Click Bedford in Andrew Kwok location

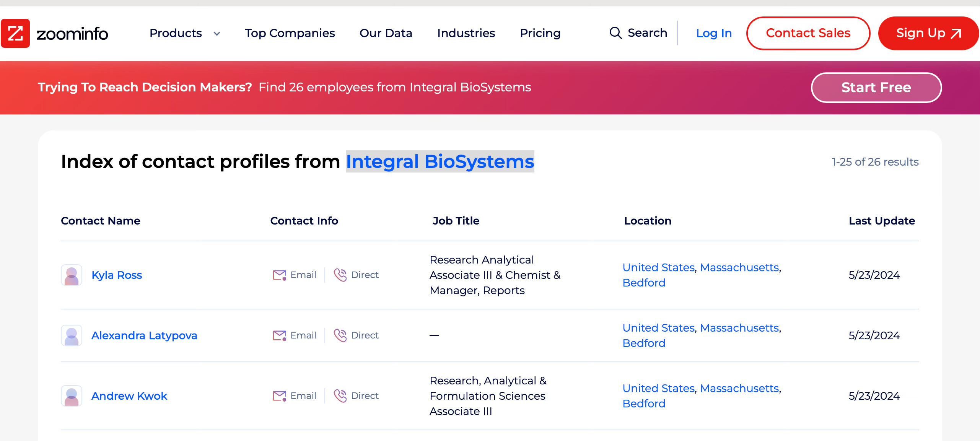click(x=644, y=404)
